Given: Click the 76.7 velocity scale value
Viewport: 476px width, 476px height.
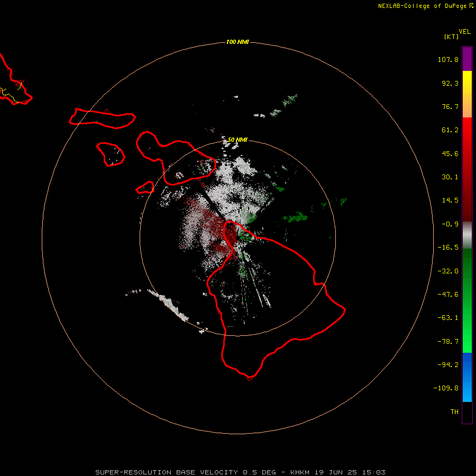Looking at the screenshot, I should click(x=450, y=106).
